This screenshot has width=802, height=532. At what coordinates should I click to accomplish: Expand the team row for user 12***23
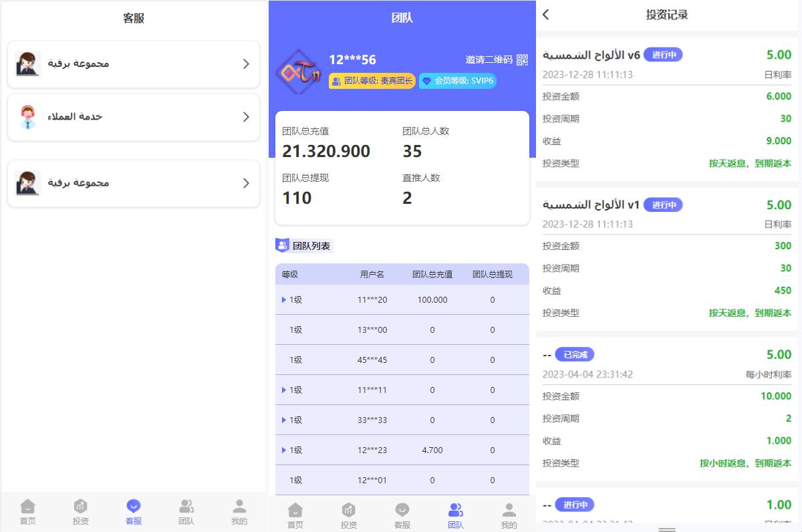coord(284,450)
